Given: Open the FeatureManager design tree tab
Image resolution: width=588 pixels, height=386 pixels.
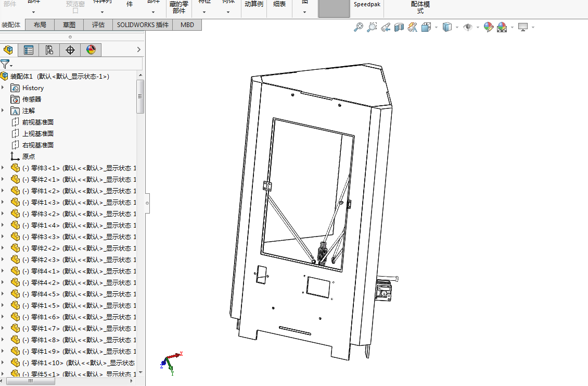Looking at the screenshot, I should click(x=8, y=50).
